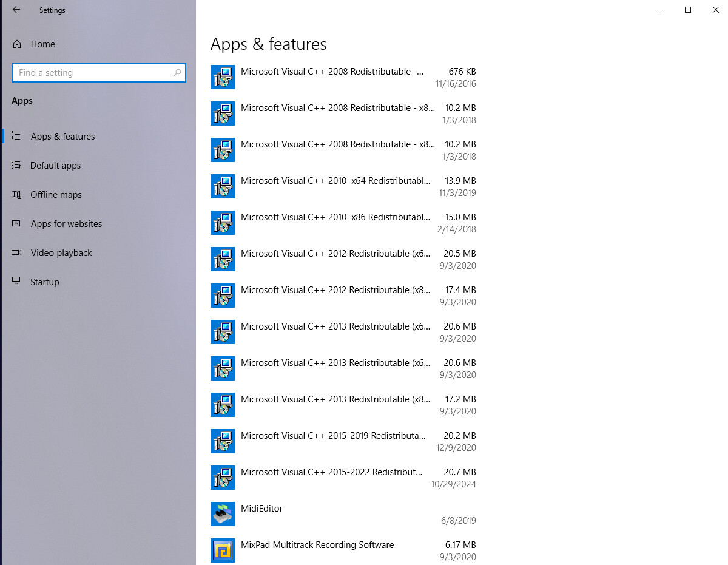Click the Startup sidebar icon
The image size is (728, 565).
pyautogui.click(x=16, y=282)
